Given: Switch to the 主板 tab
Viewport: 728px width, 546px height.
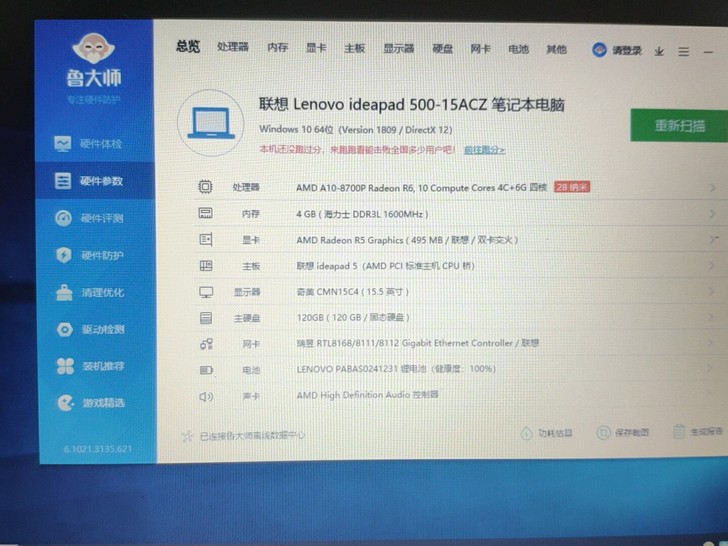Looking at the screenshot, I should [x=355, y=48].
